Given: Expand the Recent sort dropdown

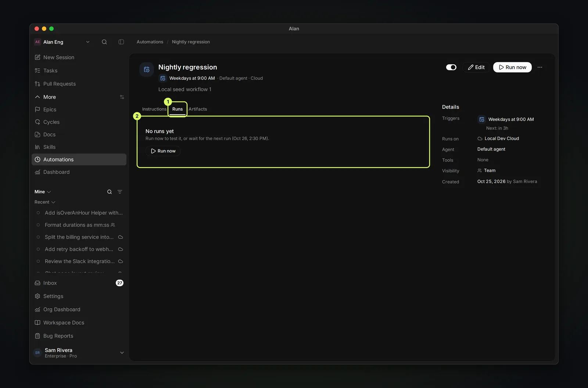Looking at the screenshot, I should point(45,202).
